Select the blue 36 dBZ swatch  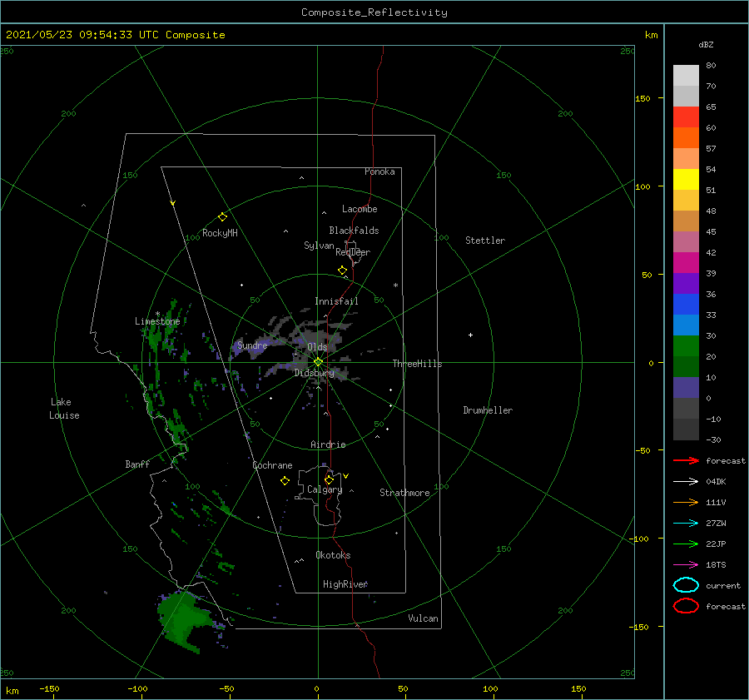click(x=686, y=304)
